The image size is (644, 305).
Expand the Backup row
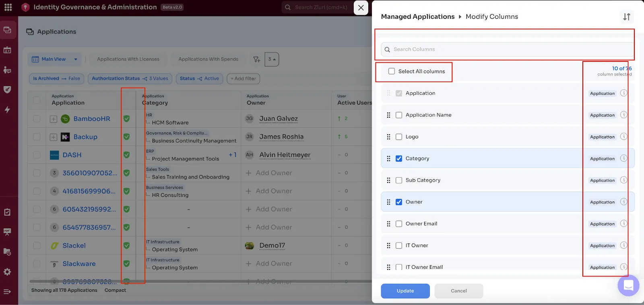coord(53,137)
